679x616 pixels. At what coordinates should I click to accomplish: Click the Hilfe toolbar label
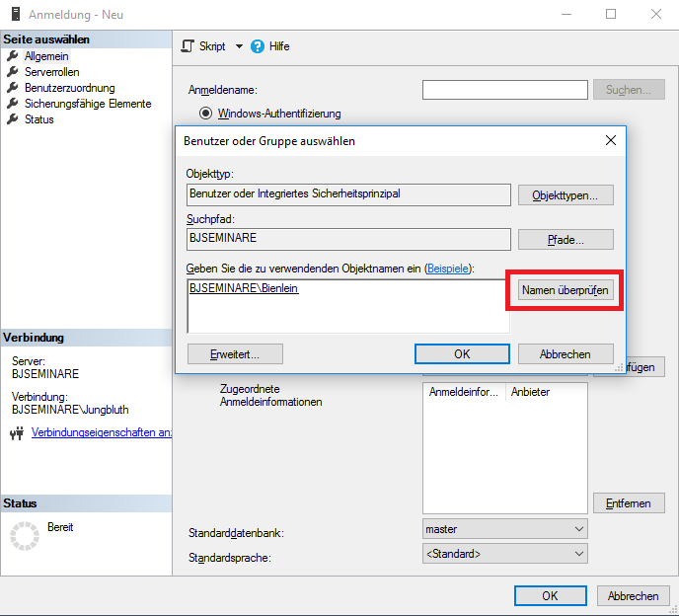click(279, 46)
